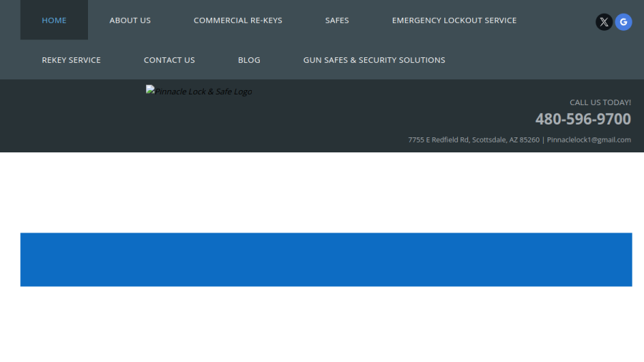This screenshot has height=362, width=644.
Task: Open the Safes menu item
Action: 337,20
